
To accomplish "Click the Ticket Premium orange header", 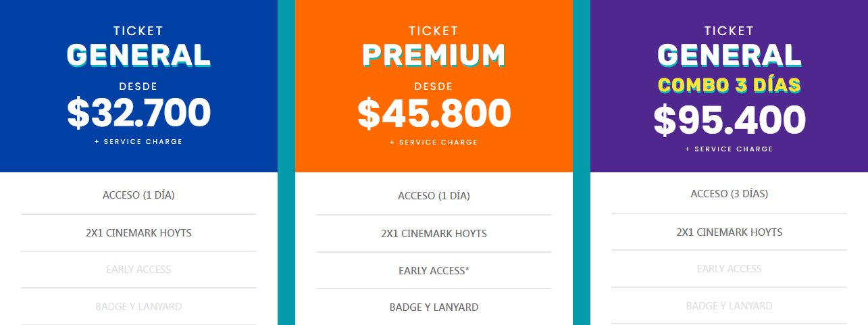I will coord(434,86).
